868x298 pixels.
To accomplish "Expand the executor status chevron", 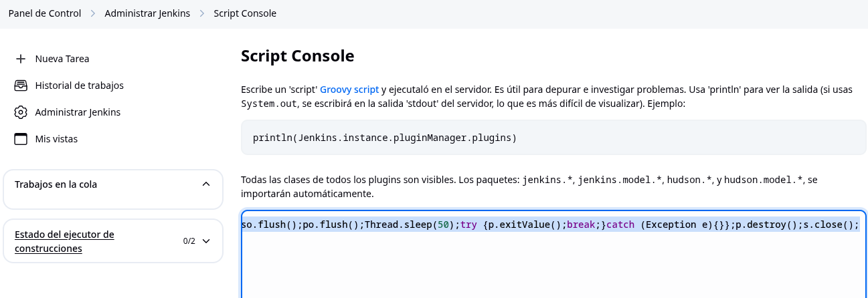I will pos(206,241).
